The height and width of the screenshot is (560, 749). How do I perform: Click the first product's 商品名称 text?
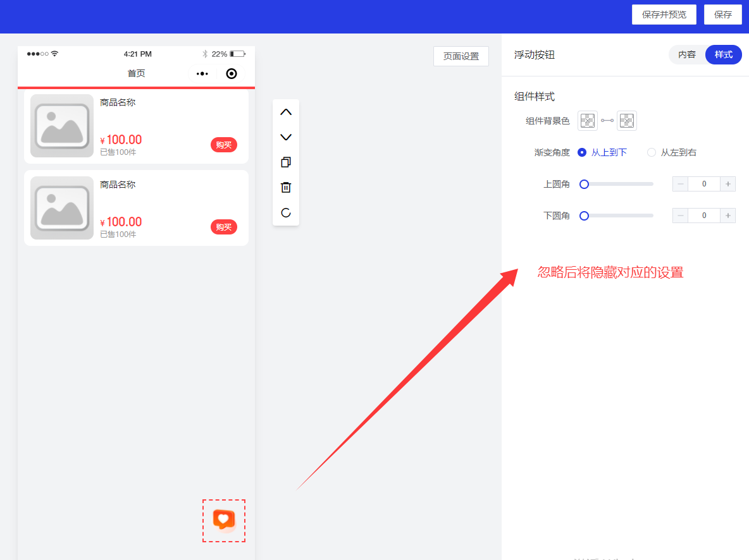118,102
